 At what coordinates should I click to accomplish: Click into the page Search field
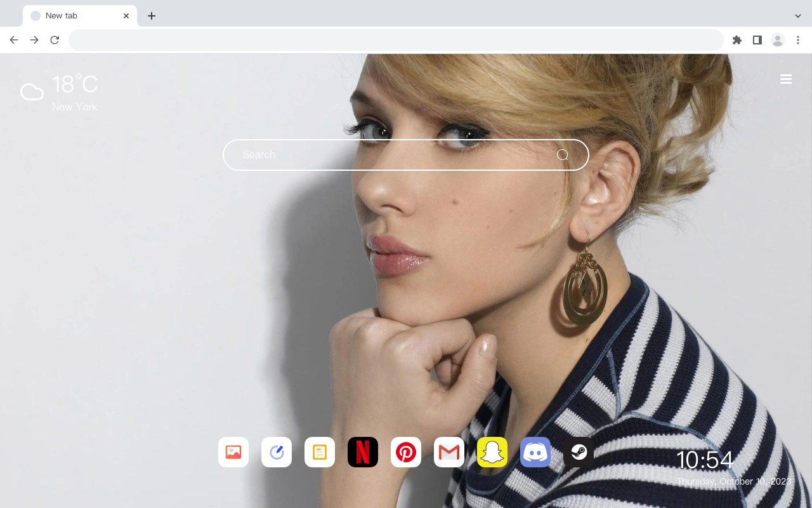406,155
